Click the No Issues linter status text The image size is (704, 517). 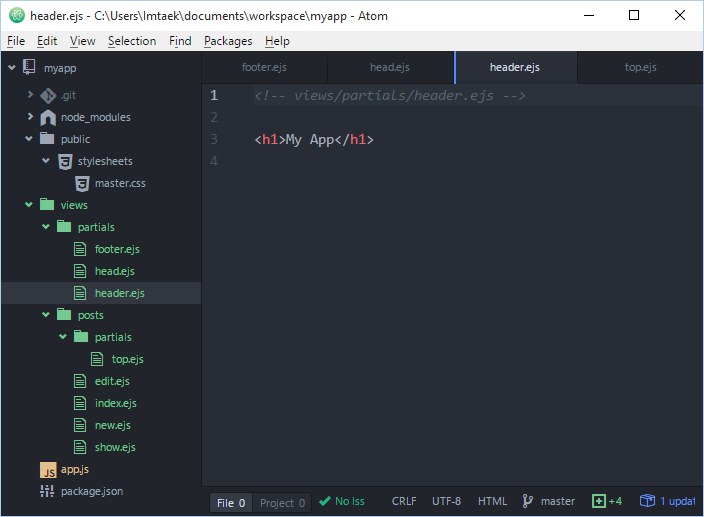[x=350, y=501]
